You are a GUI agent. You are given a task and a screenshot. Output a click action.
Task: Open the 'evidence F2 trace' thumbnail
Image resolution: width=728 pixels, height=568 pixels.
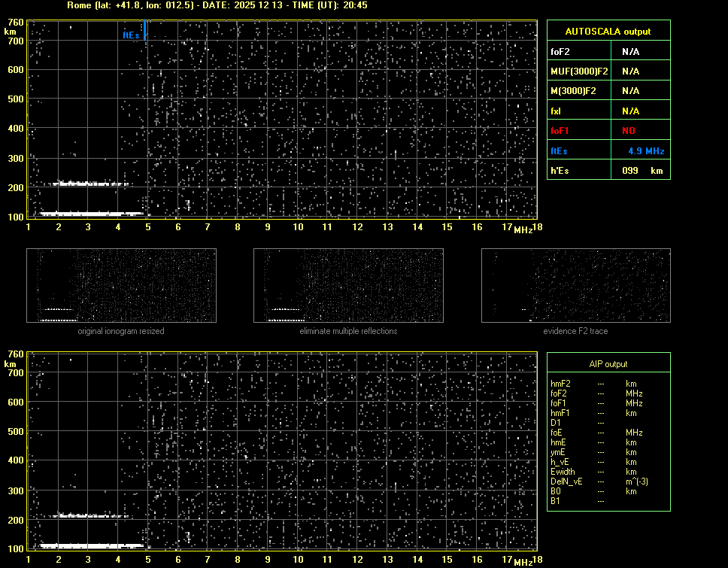(x=575, y=286)
